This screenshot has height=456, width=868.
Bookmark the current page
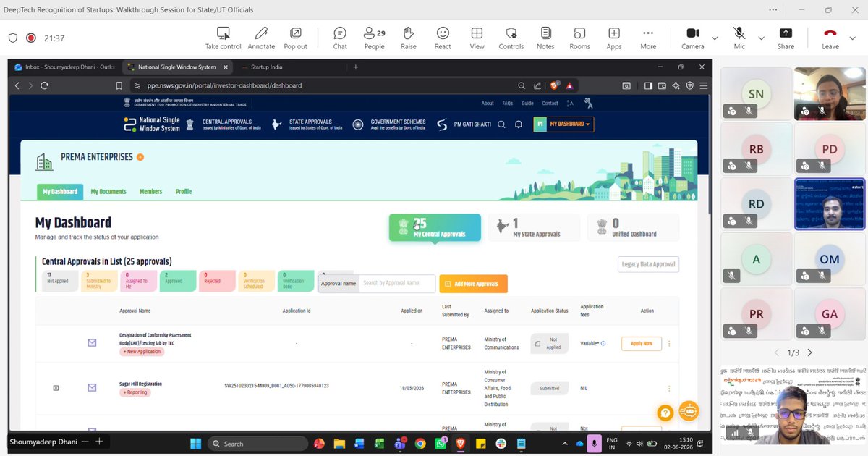119,85
